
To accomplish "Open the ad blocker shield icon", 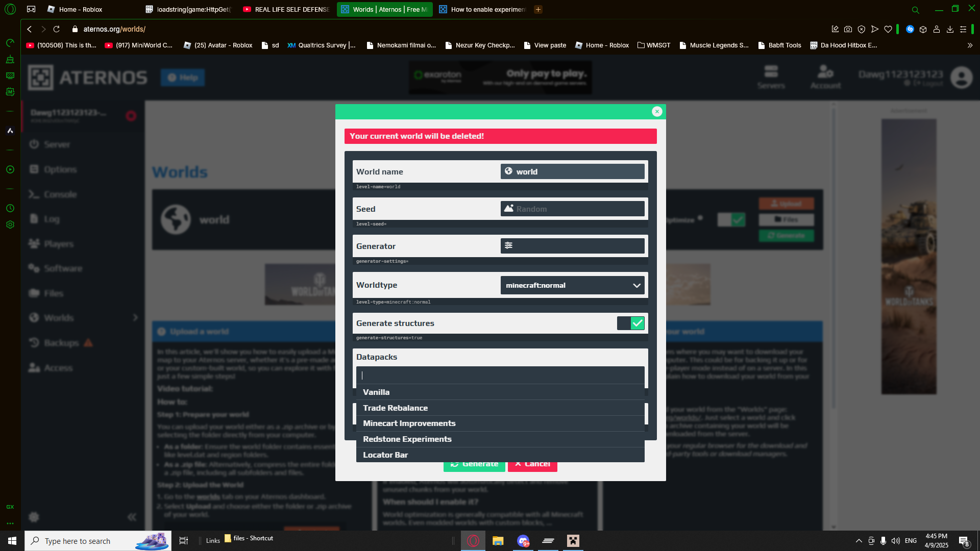I will [x=862, y=29].
